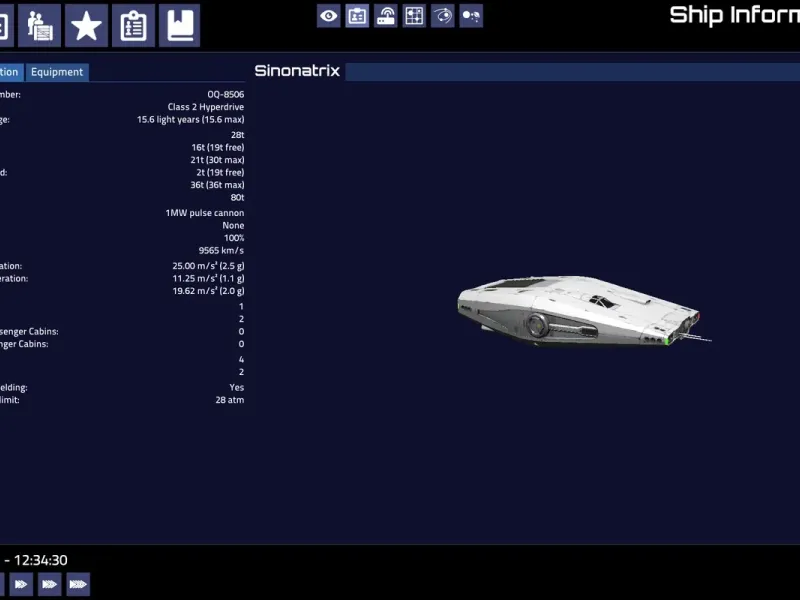Screen dimensions: 800x600
Task: Click the 1MW pulse cannon entry
Action: pos(205,213)
